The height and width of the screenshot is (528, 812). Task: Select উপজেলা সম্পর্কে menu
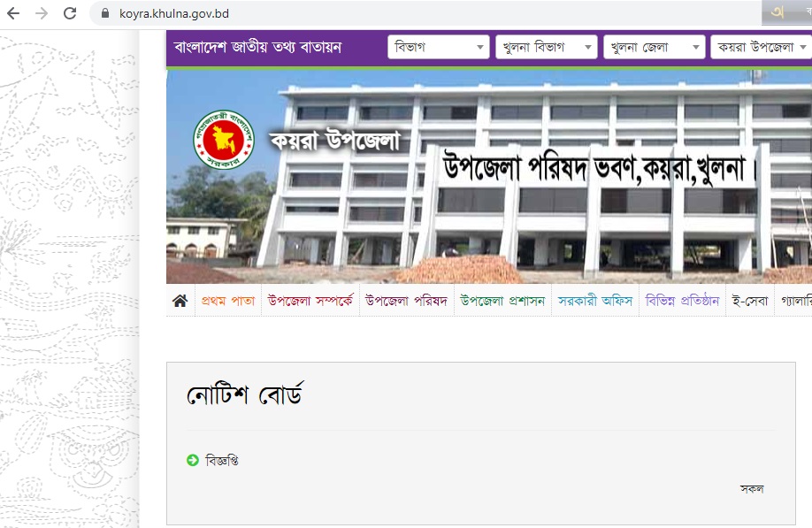(310, 301)
